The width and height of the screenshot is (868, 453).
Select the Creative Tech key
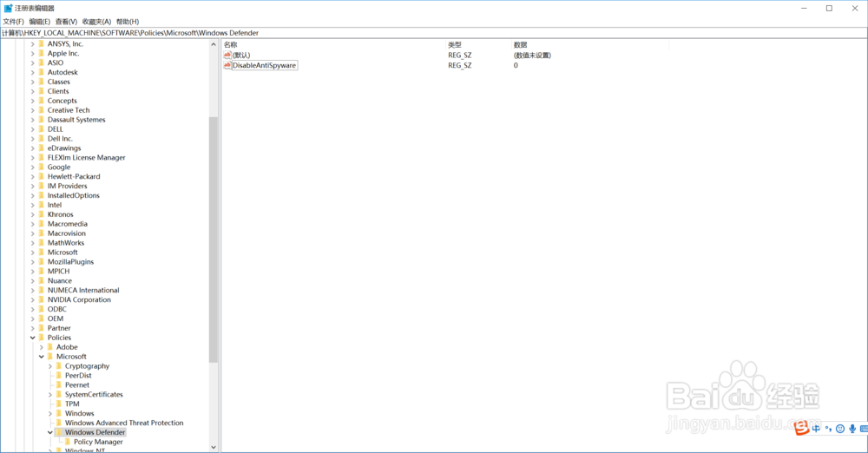tap(69, 110)
